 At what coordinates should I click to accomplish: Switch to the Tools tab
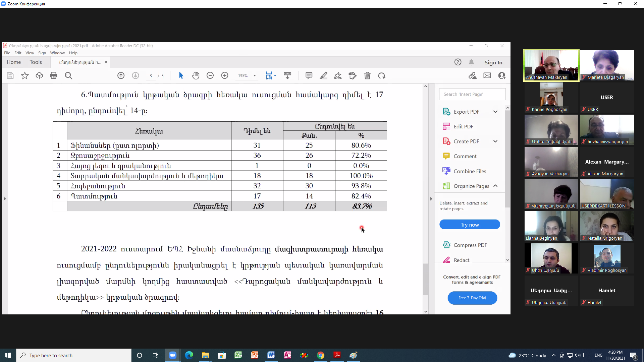pos(36,62)
